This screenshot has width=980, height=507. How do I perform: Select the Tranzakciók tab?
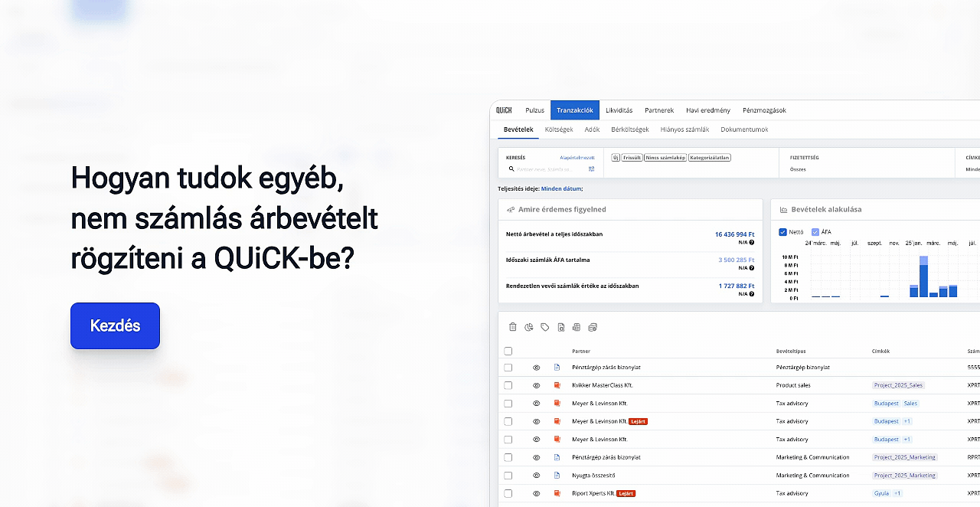click(575, 110)
